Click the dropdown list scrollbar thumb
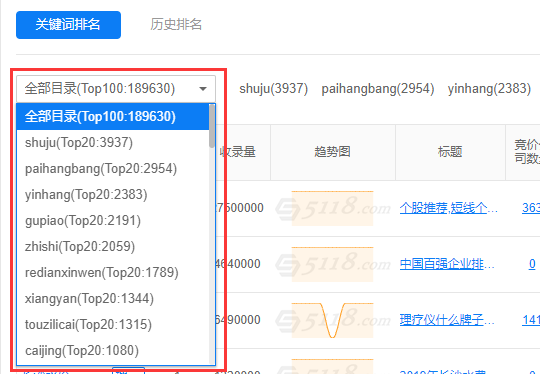 [x=212, y=126]
